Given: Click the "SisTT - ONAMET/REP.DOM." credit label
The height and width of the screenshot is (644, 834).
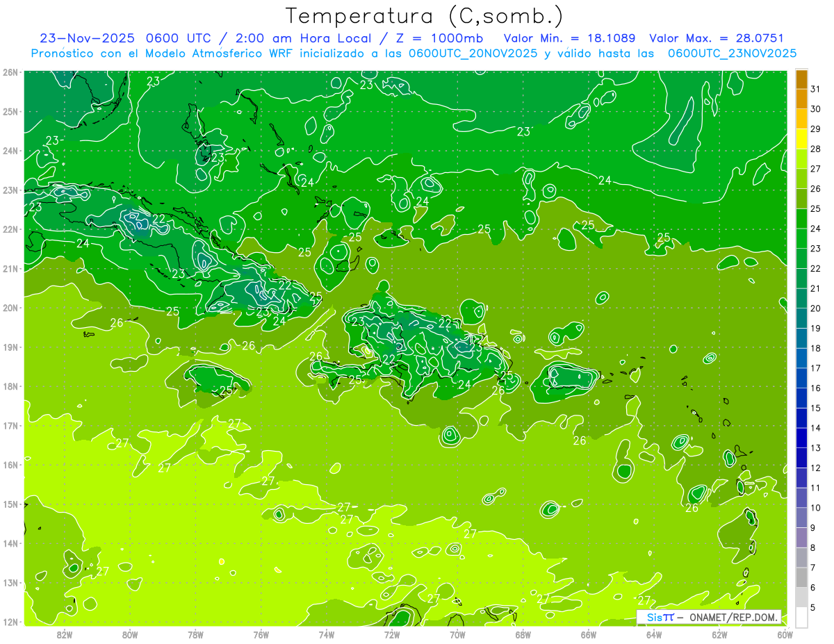Looking at the screenshot, I should click(708, 617).
